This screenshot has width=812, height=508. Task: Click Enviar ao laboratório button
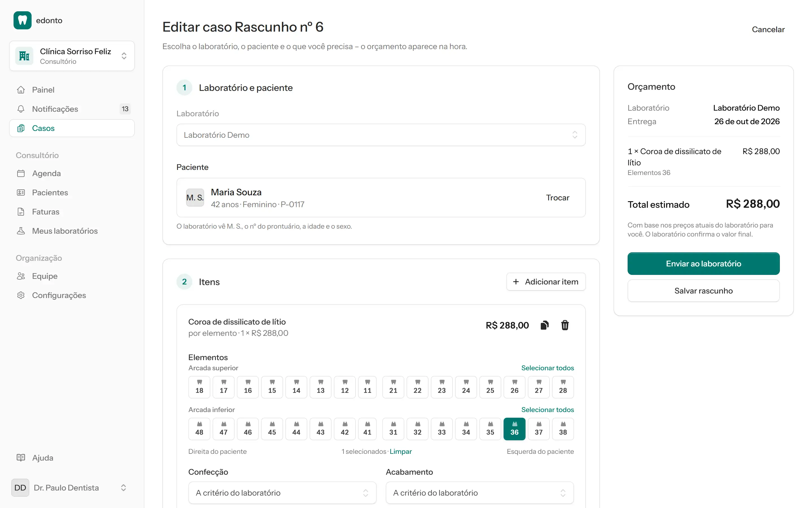[x=703, y=263]
